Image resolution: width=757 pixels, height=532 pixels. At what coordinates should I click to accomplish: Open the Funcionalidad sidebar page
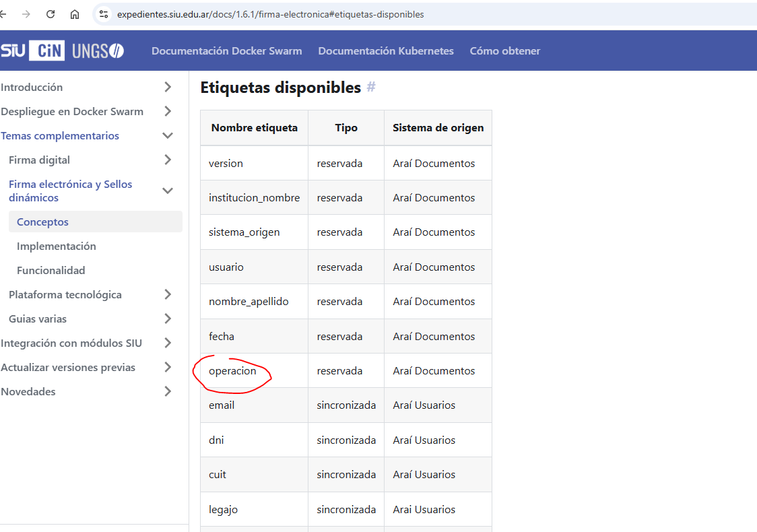pyautogui.click(x=51, y=270)
